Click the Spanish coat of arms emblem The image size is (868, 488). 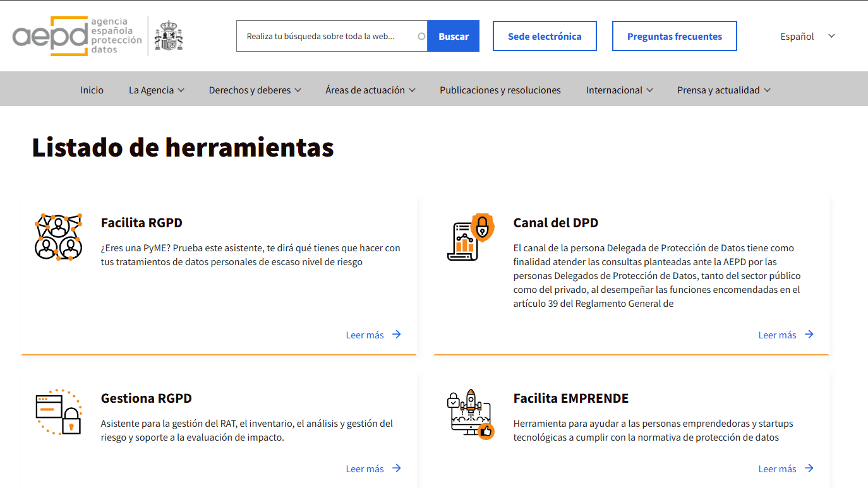(x=169, y=36)
